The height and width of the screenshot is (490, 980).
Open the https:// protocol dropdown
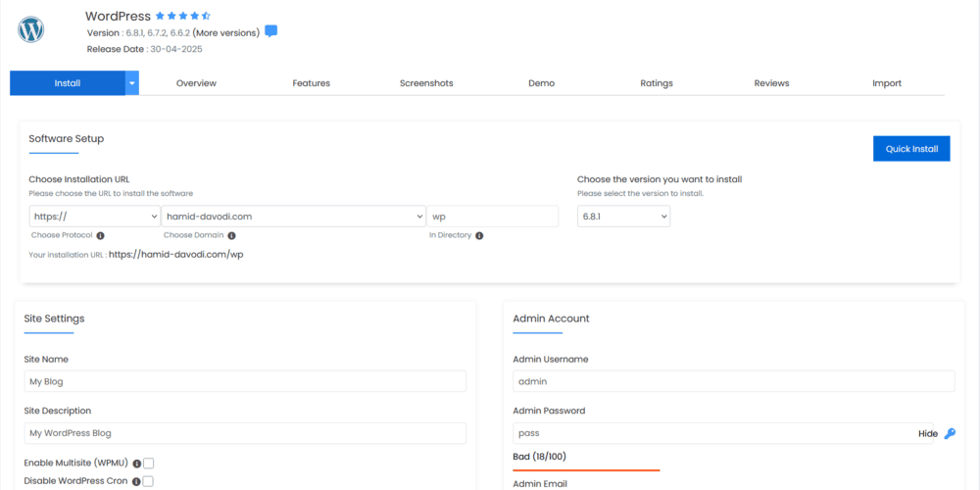pyautogui.click(x=95, y=217)
